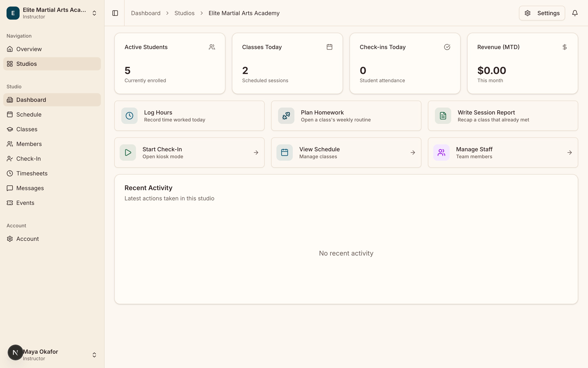Click the Revenue dollar sign icon
This screenshot has height=368, width=588.
[x=565, y=47]
